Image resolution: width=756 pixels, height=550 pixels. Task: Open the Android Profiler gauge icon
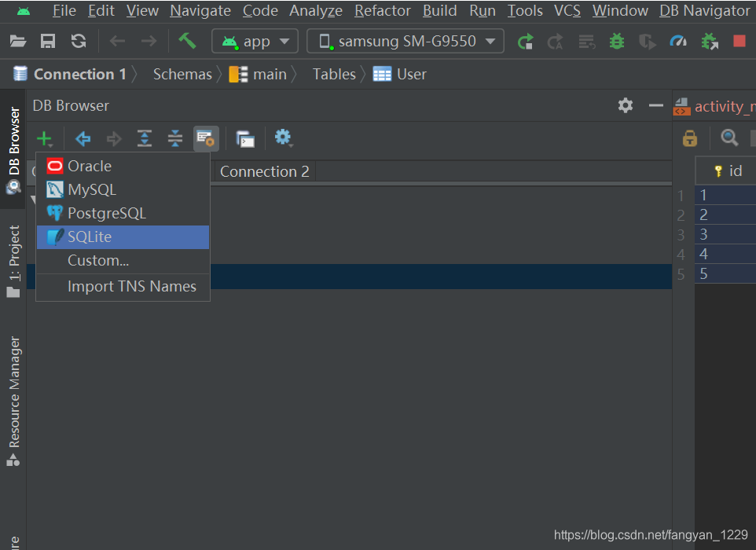click(677, 41)
